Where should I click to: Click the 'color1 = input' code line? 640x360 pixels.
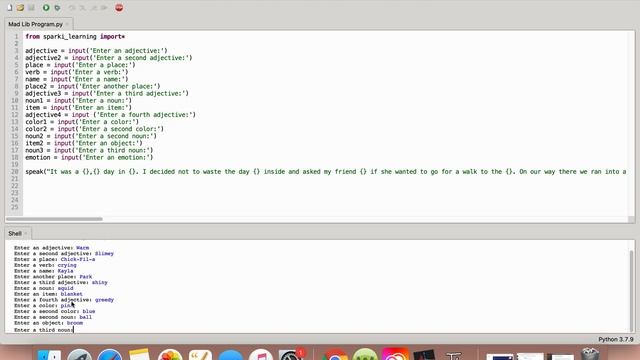point(82,122)
